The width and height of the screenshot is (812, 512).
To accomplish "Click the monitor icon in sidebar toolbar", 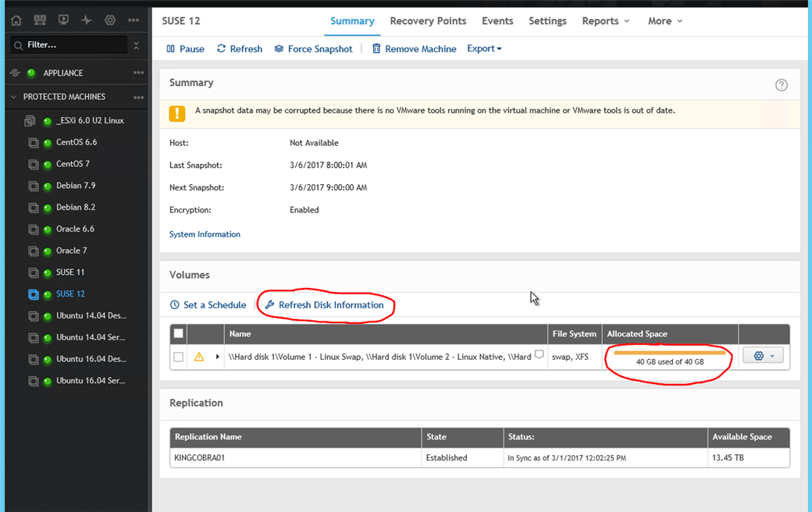I will click(64, 20).
